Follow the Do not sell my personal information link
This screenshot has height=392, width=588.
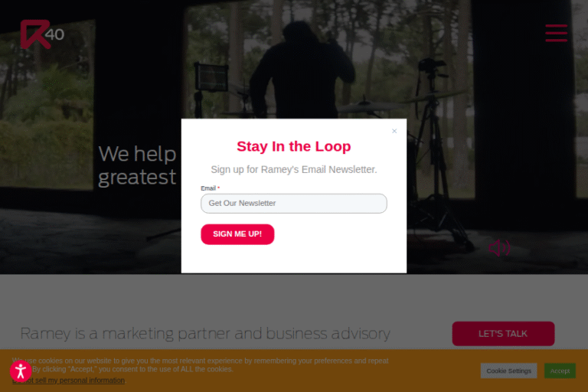coord(69,381)
